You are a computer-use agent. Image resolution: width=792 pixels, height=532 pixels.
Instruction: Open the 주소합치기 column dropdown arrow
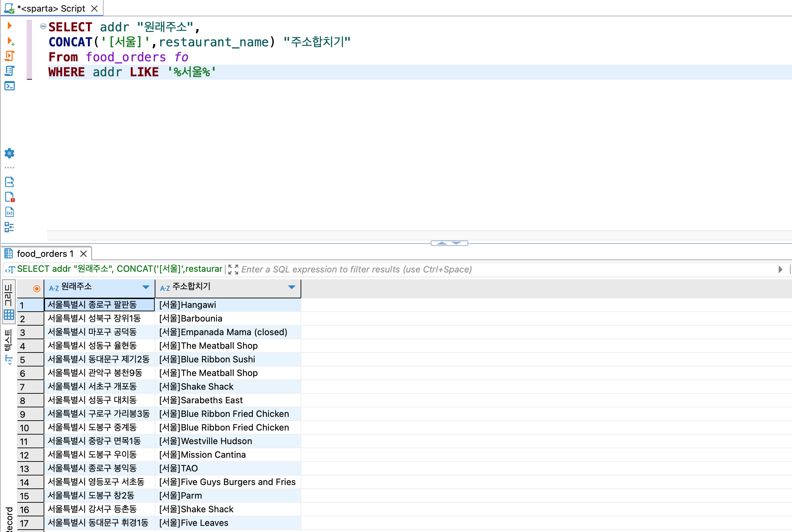coord(292,287)
